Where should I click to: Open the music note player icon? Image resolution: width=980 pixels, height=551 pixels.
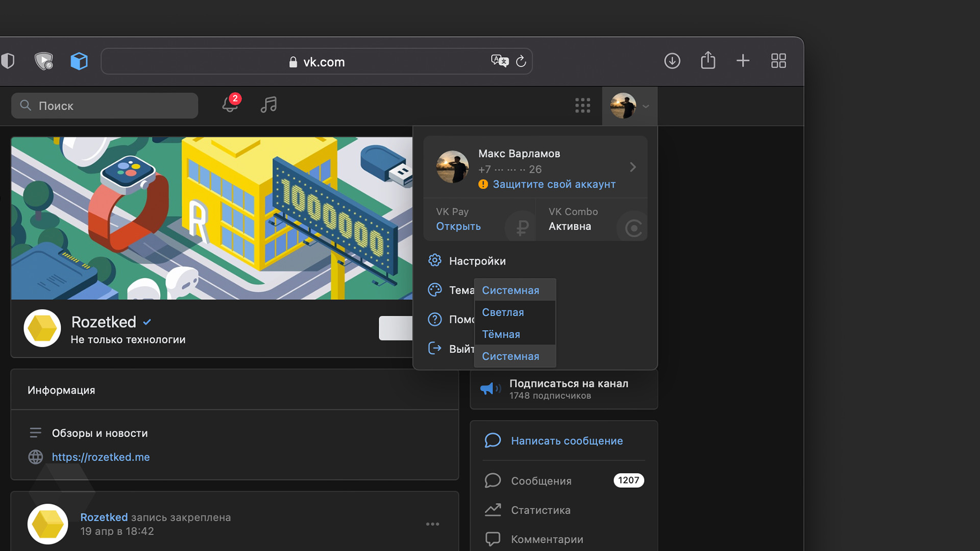tap(268, 105)
